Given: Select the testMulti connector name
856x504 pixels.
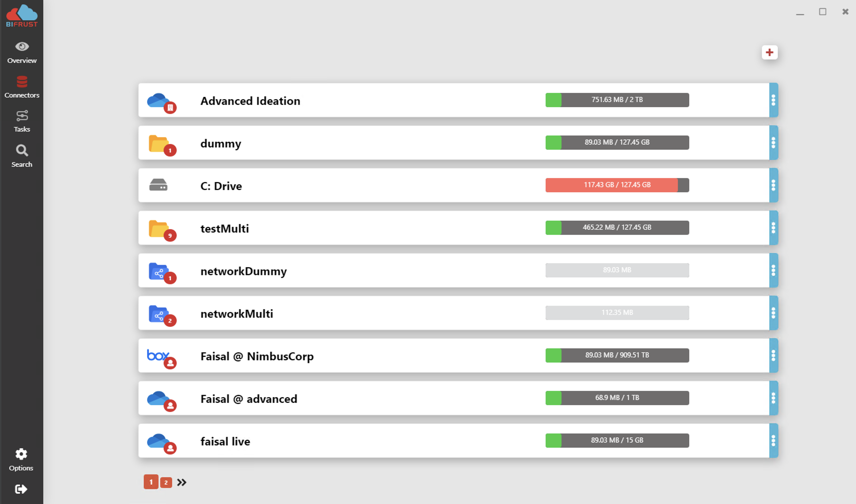Looking at the screenshot, I should pyautogui.click(x=225, y=229).
